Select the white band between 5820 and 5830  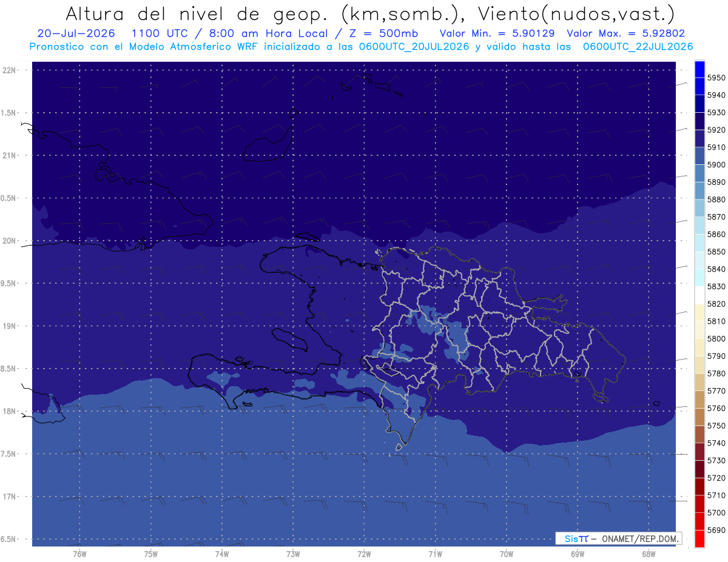pyautogui.click(x=699, y=295)
